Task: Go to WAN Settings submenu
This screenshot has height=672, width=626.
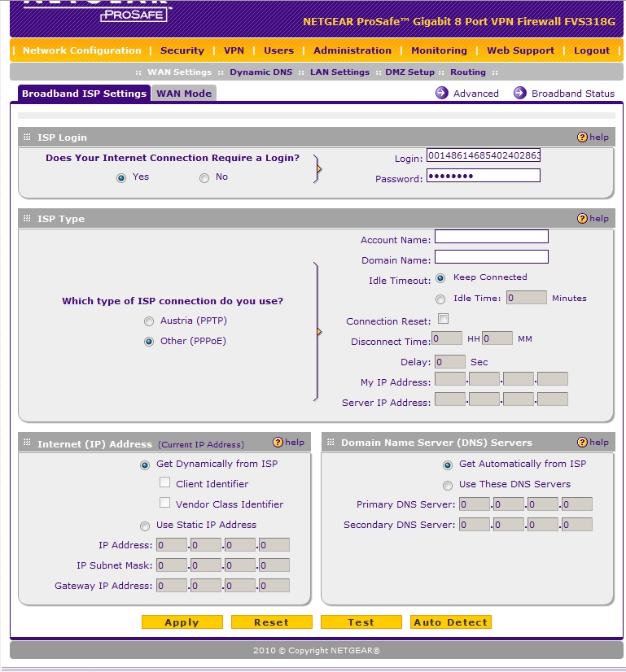Action: (179, 72)
